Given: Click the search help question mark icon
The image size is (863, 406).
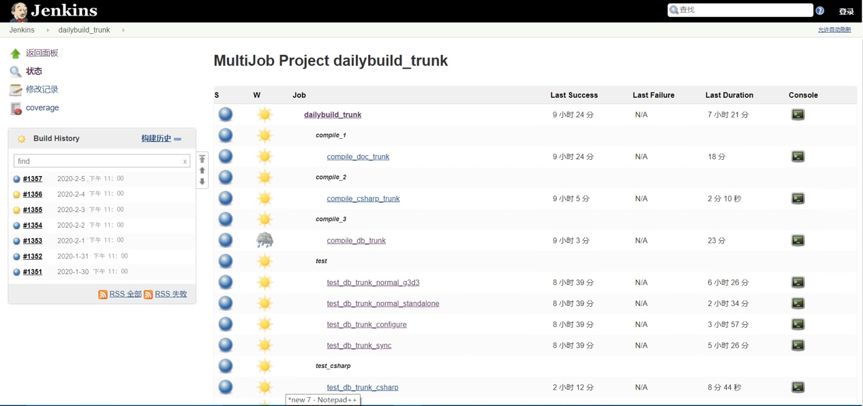Looking at the screenshot, I should 820,10.
